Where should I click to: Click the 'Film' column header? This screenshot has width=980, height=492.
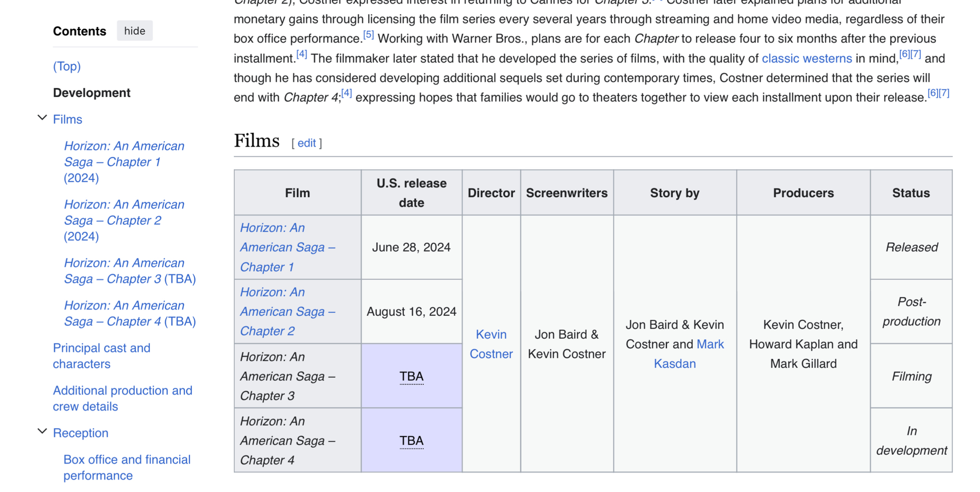[298, 193]
